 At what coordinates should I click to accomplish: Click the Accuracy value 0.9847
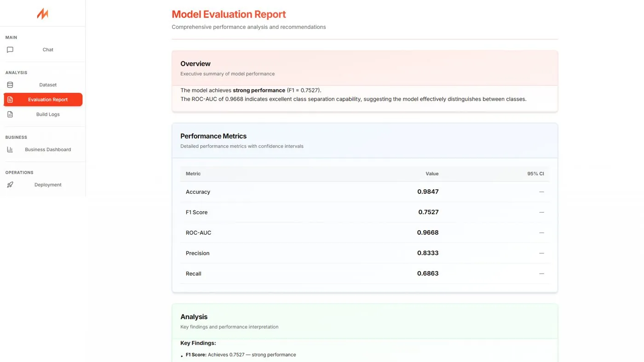(428, 192)
